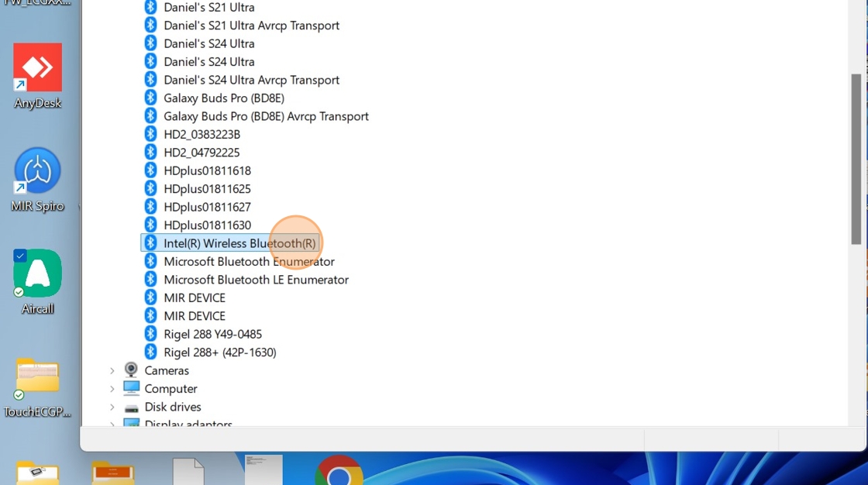The image size is (868, 485).
Task: Select Intel(R) Wireless Bluetooth(R) adapter
Action: (239, 243)
